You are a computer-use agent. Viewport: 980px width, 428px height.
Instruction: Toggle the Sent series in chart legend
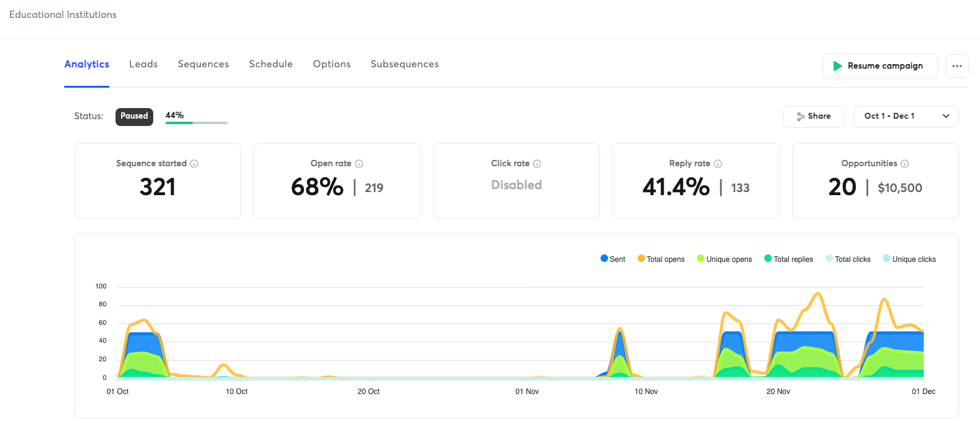click(x=612, y=259)
